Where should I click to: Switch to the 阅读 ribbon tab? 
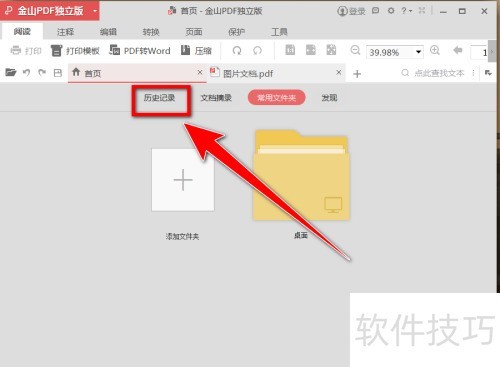(x=22, y=32)
